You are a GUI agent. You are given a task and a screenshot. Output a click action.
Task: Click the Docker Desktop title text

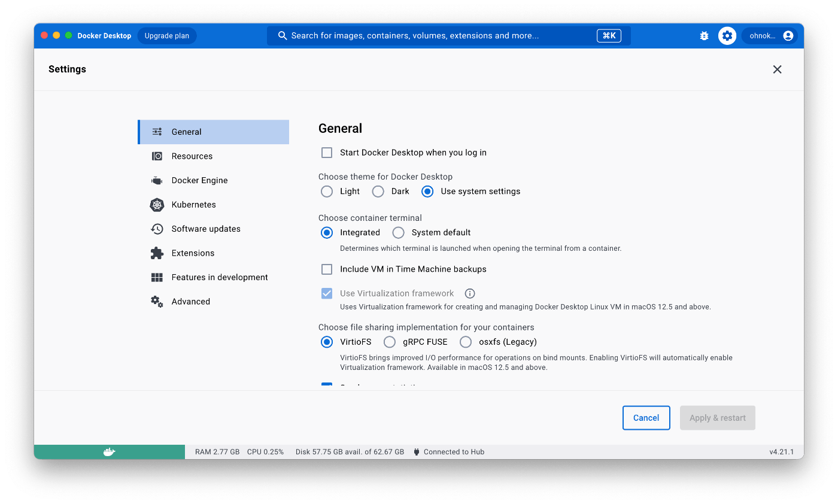[104, 36]
